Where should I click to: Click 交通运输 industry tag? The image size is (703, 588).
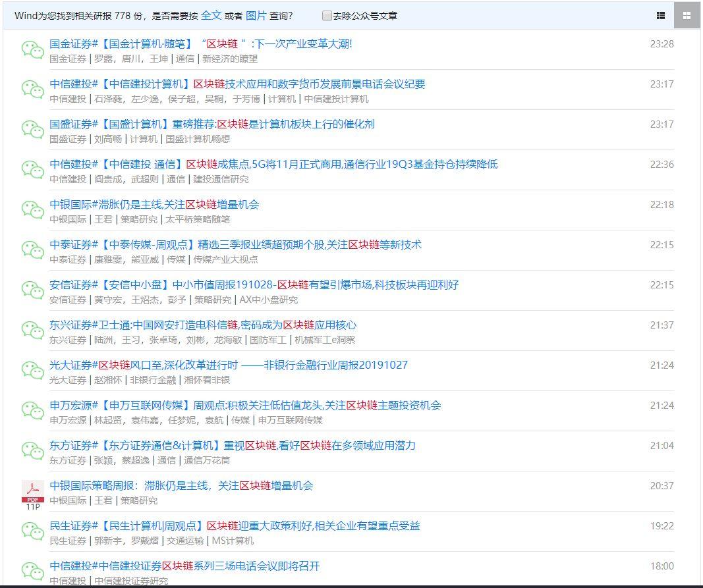point(185,541)
